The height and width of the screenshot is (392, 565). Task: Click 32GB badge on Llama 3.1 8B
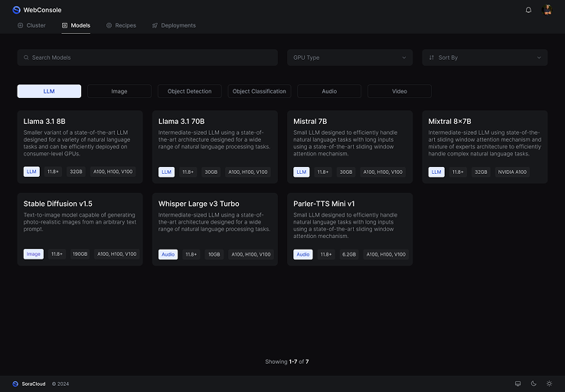(76, 171)
